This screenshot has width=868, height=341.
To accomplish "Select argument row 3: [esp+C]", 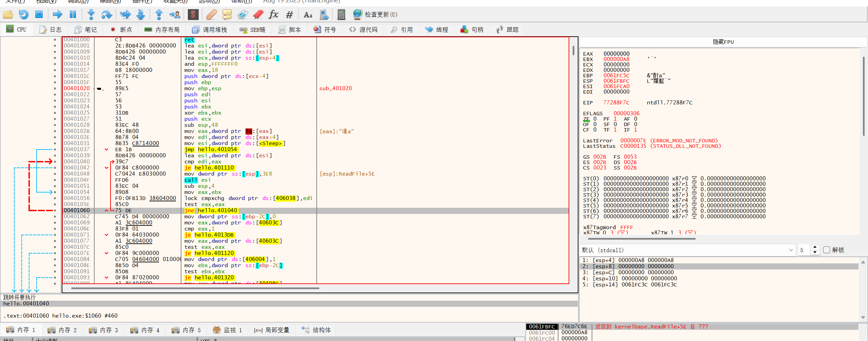I will click(x=719, y=272).
